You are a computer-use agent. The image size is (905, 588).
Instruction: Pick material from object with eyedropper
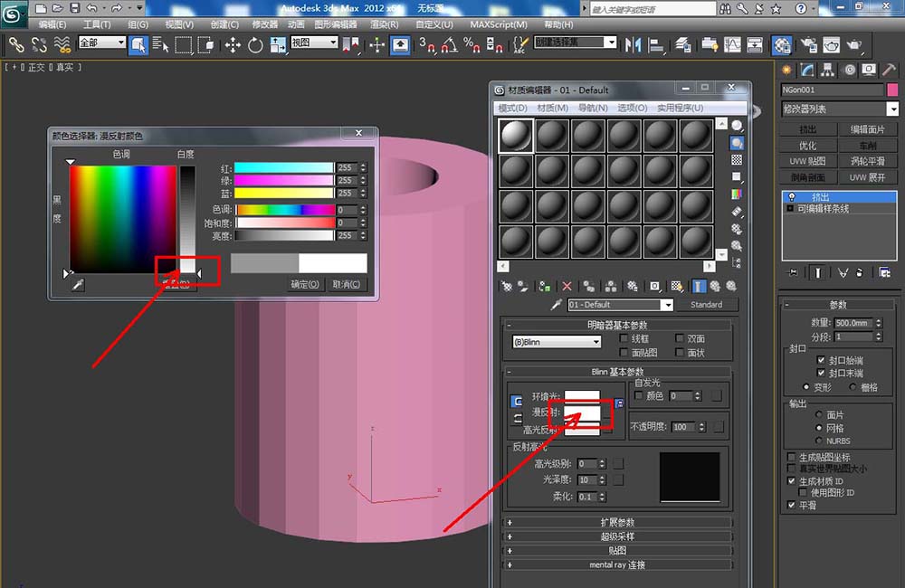click(557, 305)
